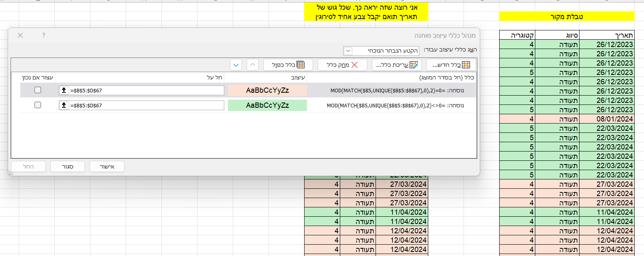This screenshot has width=644, height=256.
Task: Open the show formatting rules for dropdown
Action: [x=348, y=51]
